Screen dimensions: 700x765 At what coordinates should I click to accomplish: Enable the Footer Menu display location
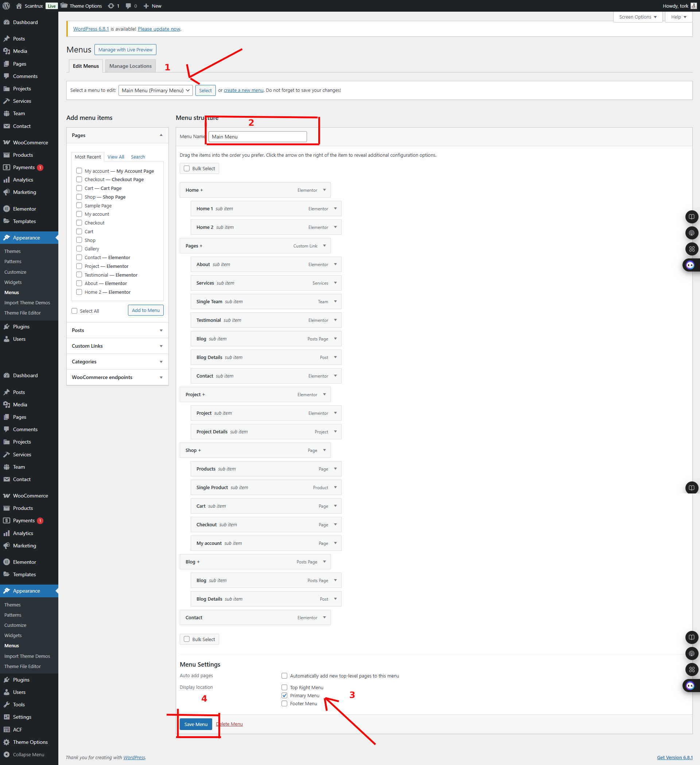pos(284,703)
